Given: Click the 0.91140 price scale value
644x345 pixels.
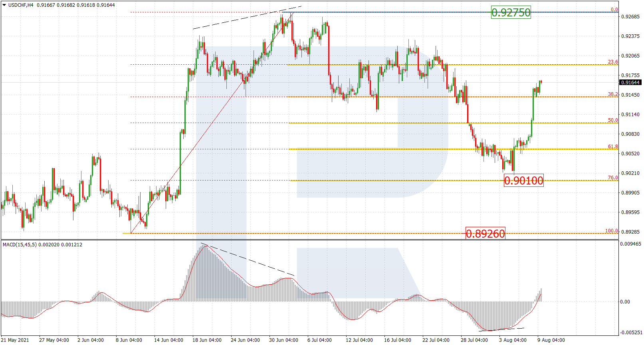Looking at the screenshot, I should pyautogui.click(x=630, y=115).
